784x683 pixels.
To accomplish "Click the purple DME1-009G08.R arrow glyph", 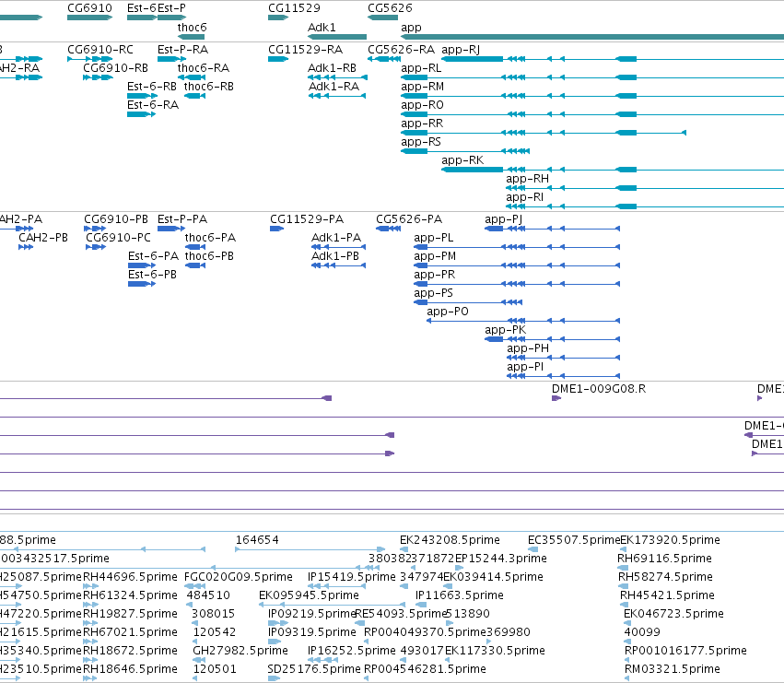I will pyautogui.click(x=556, y=398).
